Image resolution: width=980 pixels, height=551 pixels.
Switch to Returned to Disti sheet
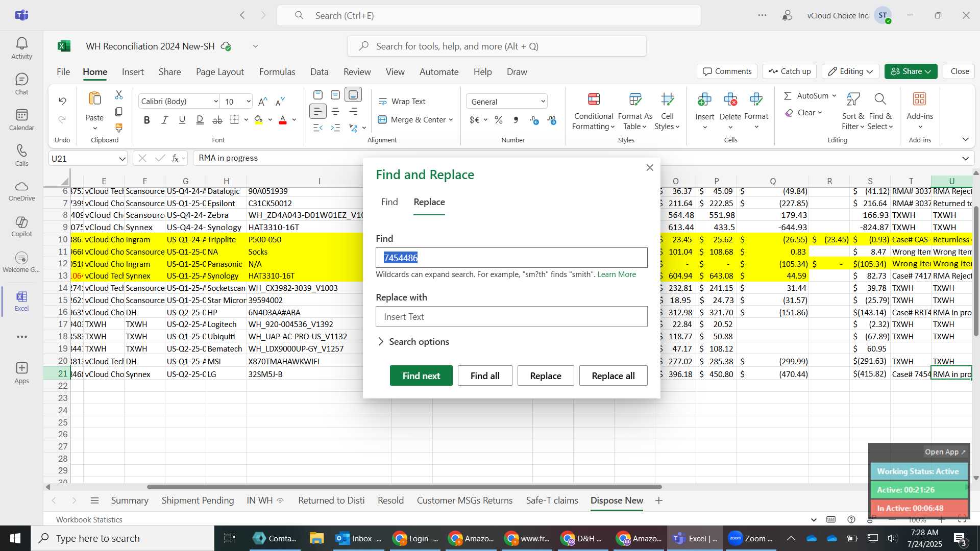click(331, 500)
